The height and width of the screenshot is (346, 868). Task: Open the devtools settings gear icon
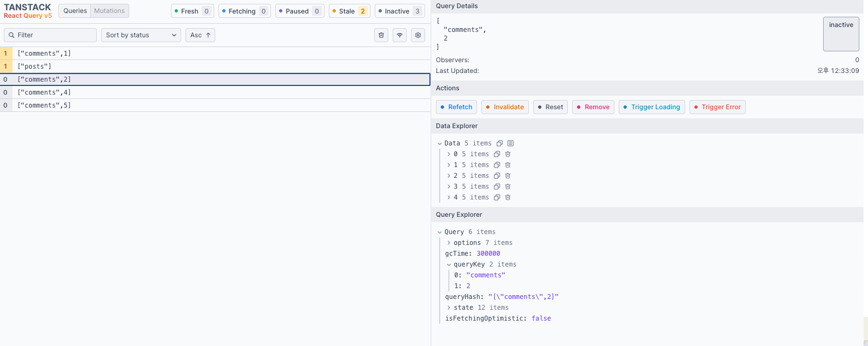[418, 35]
